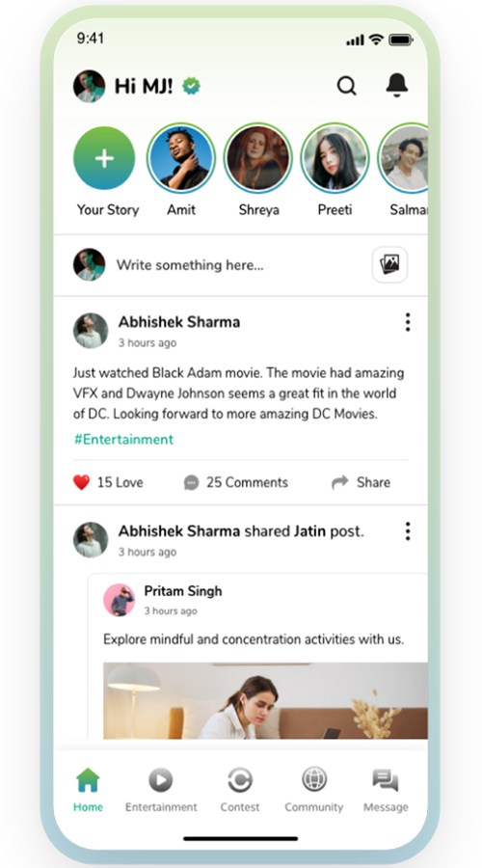
Task: Tap the photo gallery icon in composer
Action: coord(389,264)
